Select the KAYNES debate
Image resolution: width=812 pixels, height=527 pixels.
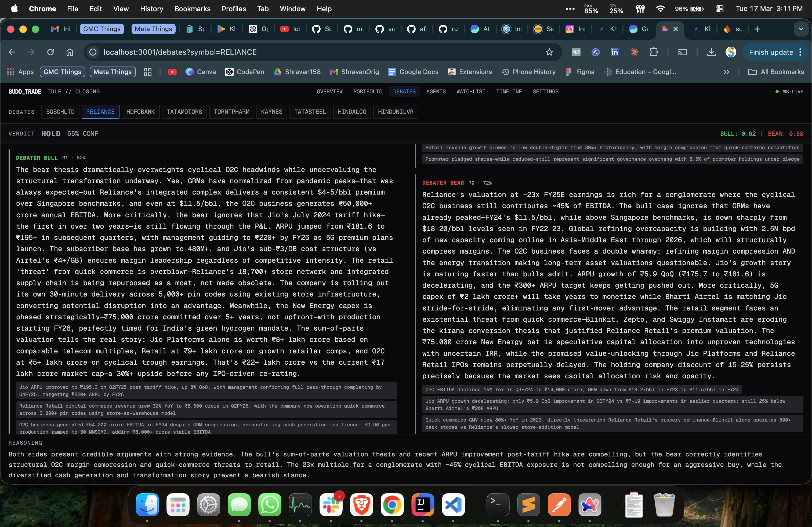click(x=271, y=112)
